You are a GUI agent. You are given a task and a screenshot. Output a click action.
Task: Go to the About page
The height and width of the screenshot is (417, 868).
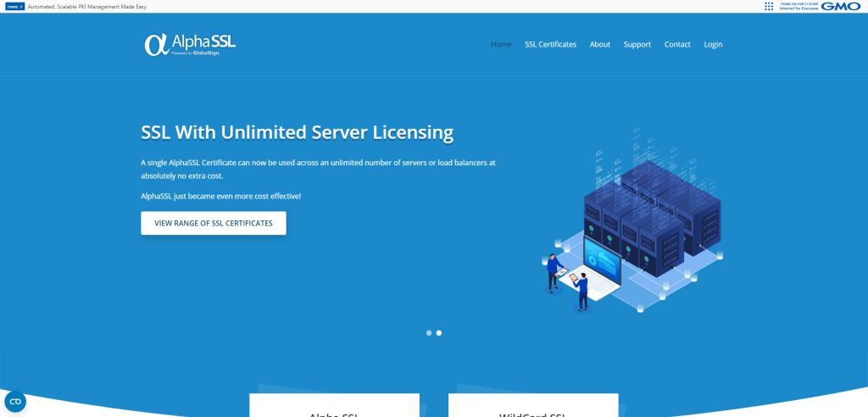599,44
